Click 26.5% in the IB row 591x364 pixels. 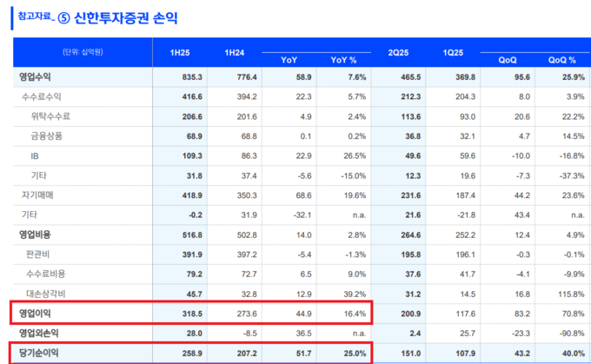click(355, 156)
